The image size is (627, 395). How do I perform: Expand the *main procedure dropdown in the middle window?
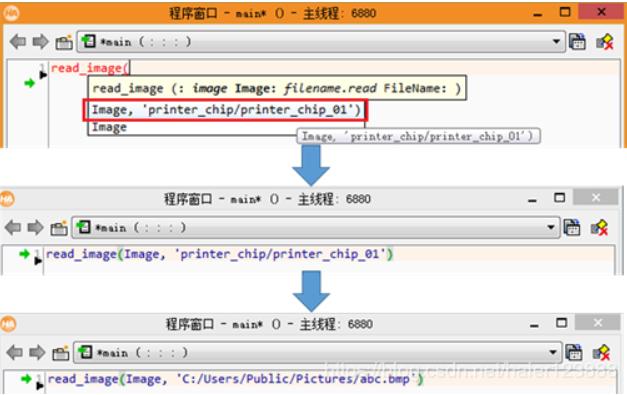pyautogui.click(x=551, y=227)
